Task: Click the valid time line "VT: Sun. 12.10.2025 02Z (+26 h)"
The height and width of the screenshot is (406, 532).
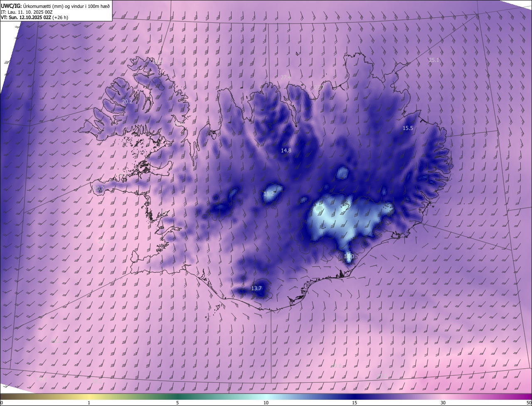Action: pyautogui.click(x=34, y=18)
